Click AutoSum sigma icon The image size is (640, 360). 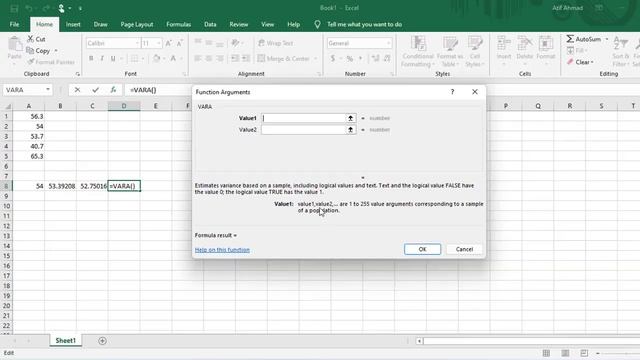[570, 39]
